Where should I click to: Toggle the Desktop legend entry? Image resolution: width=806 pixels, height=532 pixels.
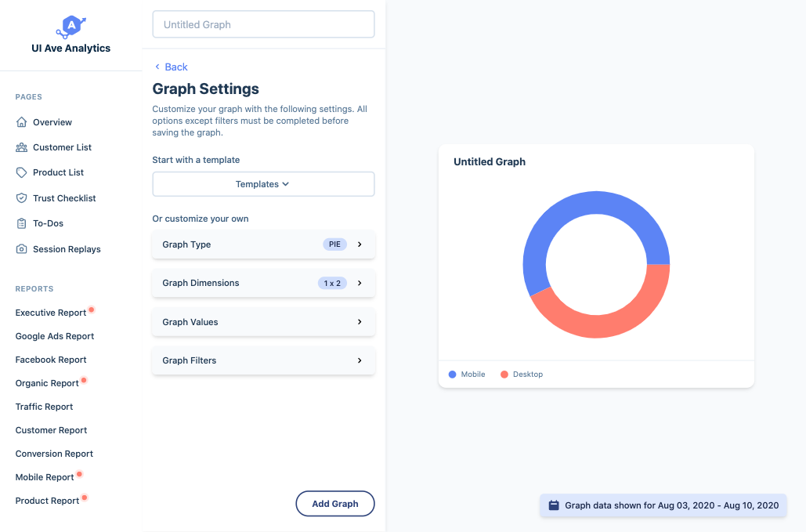pos(521,375)
